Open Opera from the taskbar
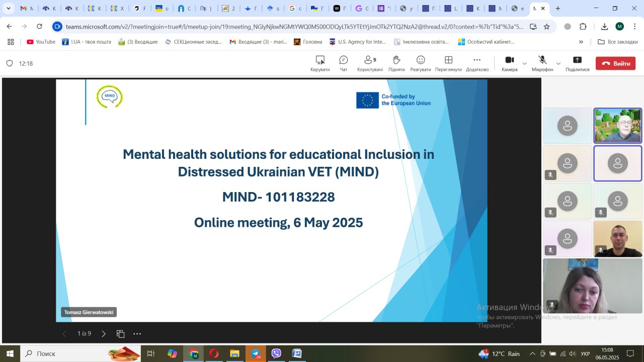 pyautogui.click(x=214, y=353)
